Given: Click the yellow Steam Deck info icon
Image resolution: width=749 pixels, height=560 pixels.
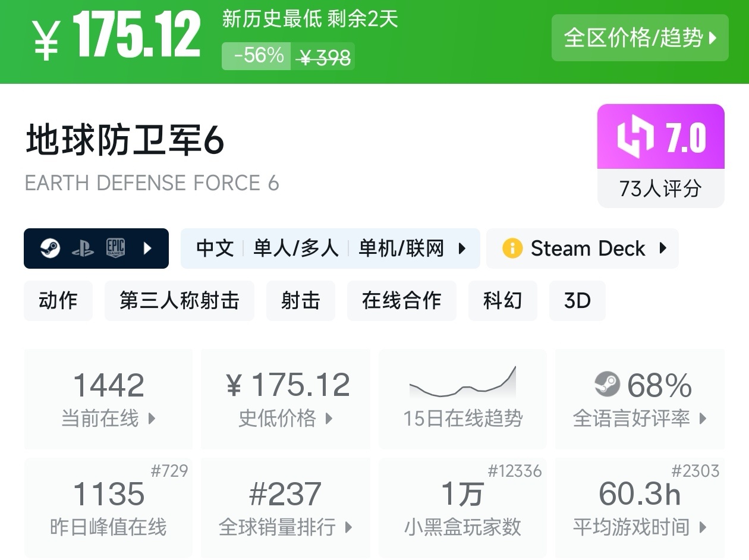Looking at the screenshot, I should [512, 248].
